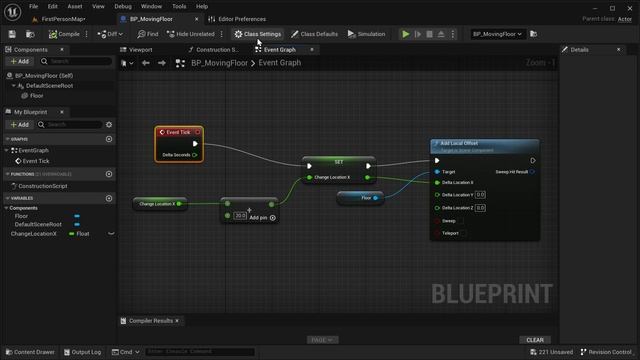
Task: Click the Float type color pill
Action: point(72,234)
